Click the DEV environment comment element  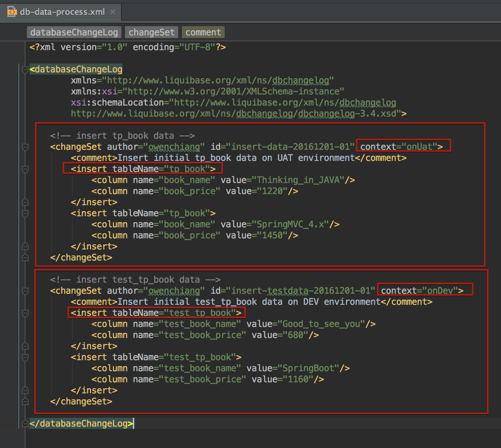coord(252,302)
